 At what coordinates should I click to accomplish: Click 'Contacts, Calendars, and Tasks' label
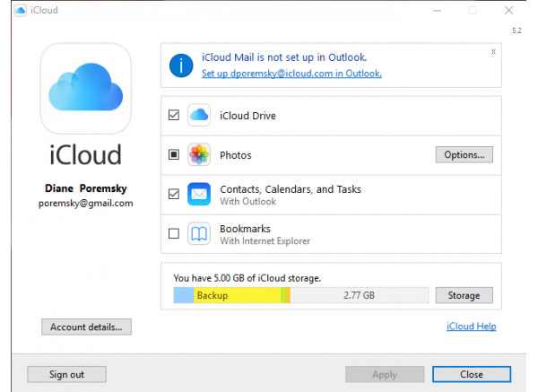pos(291,189)
